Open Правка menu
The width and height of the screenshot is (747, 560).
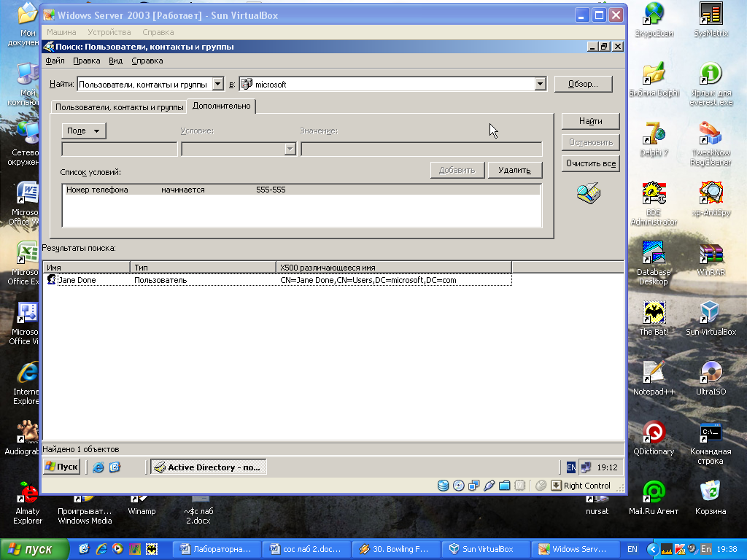point(87,61)
